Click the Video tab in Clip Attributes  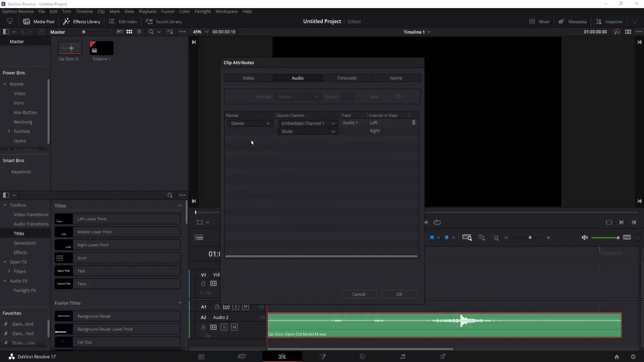(x=248, y=78)
